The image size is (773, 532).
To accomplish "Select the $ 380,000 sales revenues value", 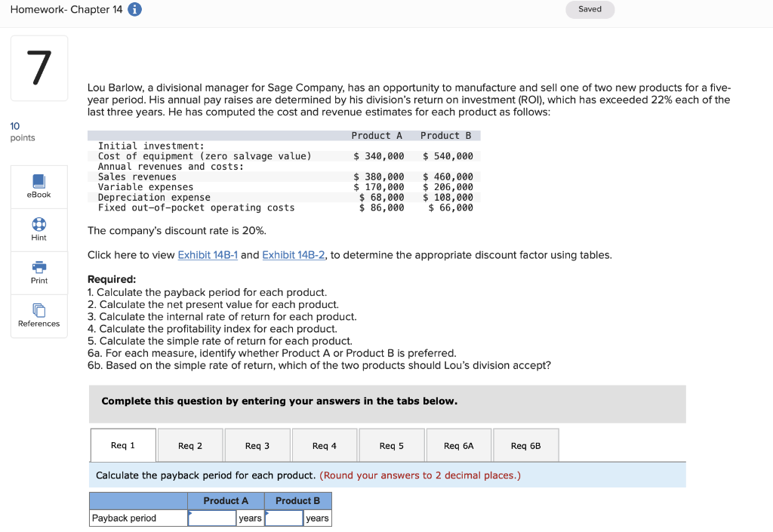I will [379, 177].
